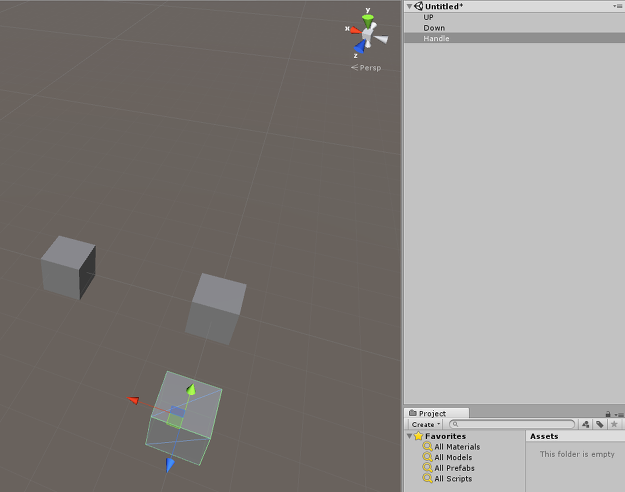
Task: Click the 'This folder is empty' message
Action: (577, 454)
